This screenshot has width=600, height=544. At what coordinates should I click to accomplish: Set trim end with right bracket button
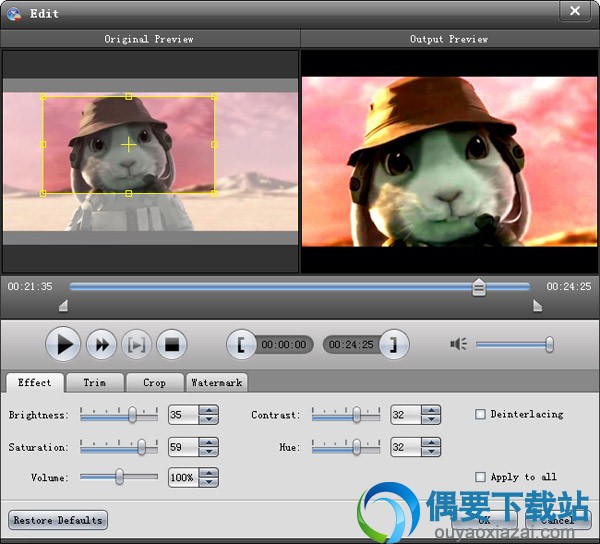[x=394, y=344]
